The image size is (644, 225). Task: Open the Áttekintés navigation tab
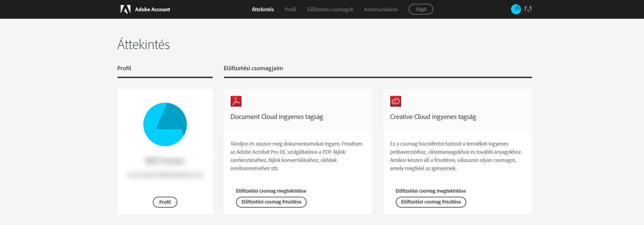coord(263,10)
